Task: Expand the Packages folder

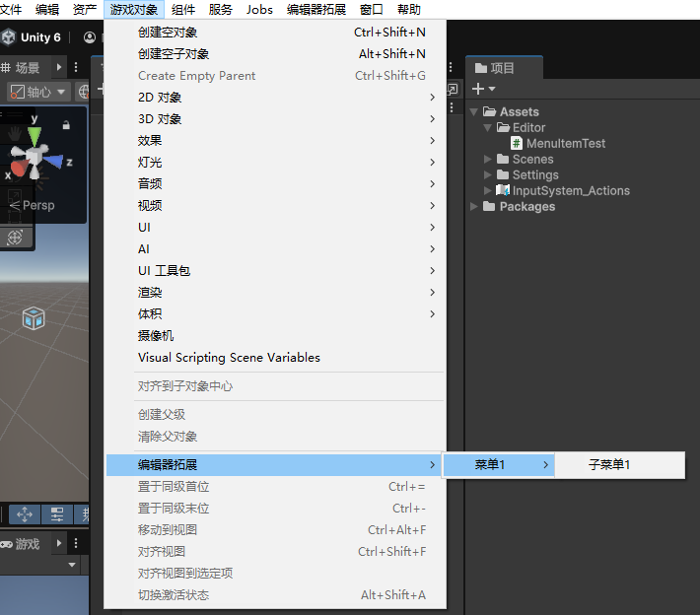Action: 475,207
